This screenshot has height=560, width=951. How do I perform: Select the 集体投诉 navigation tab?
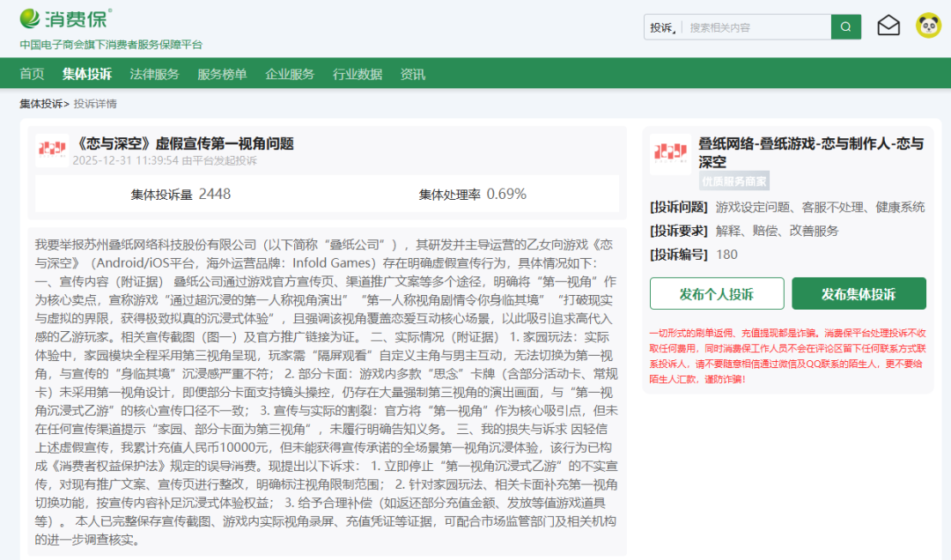click(x=87, y=74)
